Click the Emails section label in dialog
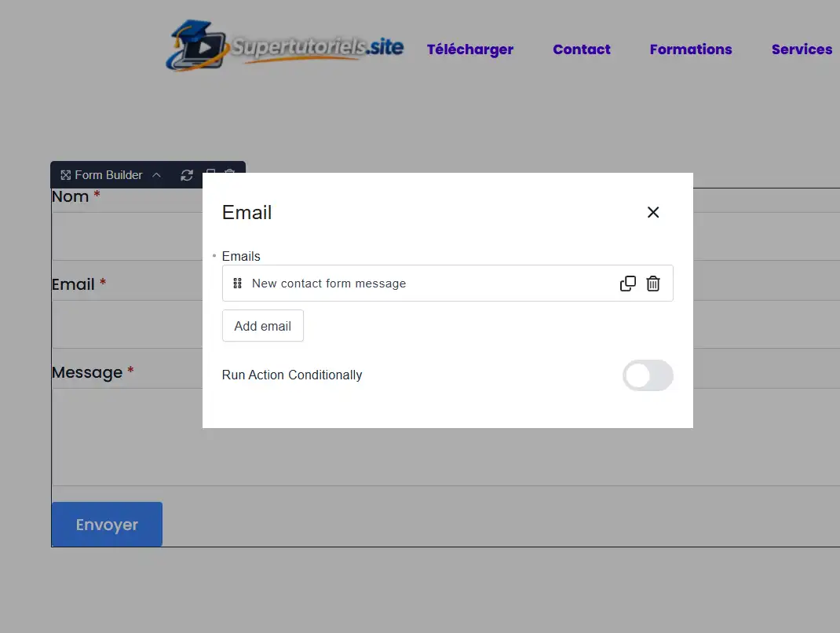This screenshot has height=633, width=840. pyautogui.click(x=241, y=256)
